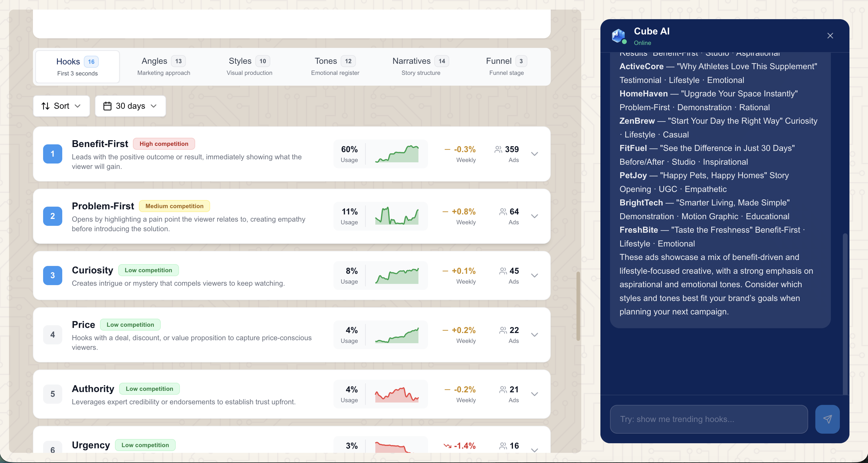Click the High competition badge
Screen dimensions: 868x463
click(164, 144)
